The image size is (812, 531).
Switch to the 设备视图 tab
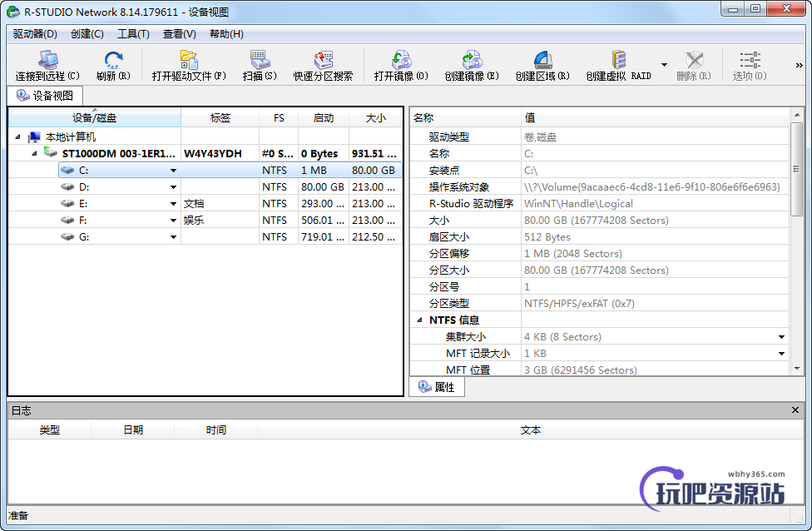point(45,96)
